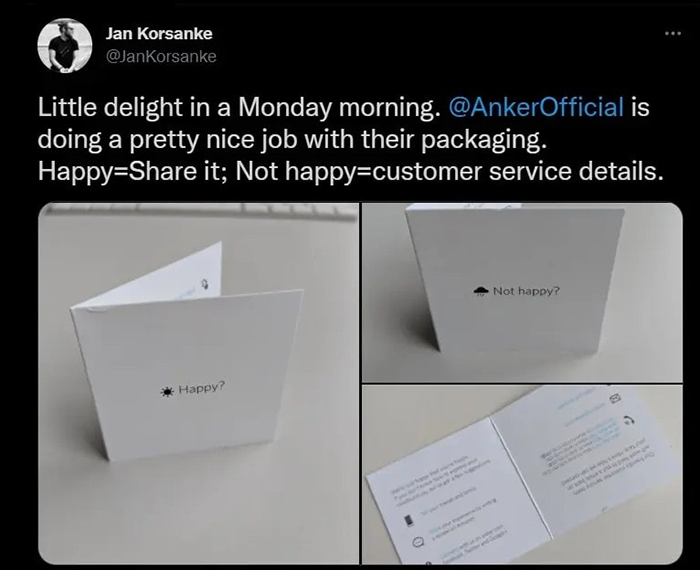The image size is (700, 570).
Task: Click the rain cloud icon beside "Not happy?"
Action: point(481,291)
